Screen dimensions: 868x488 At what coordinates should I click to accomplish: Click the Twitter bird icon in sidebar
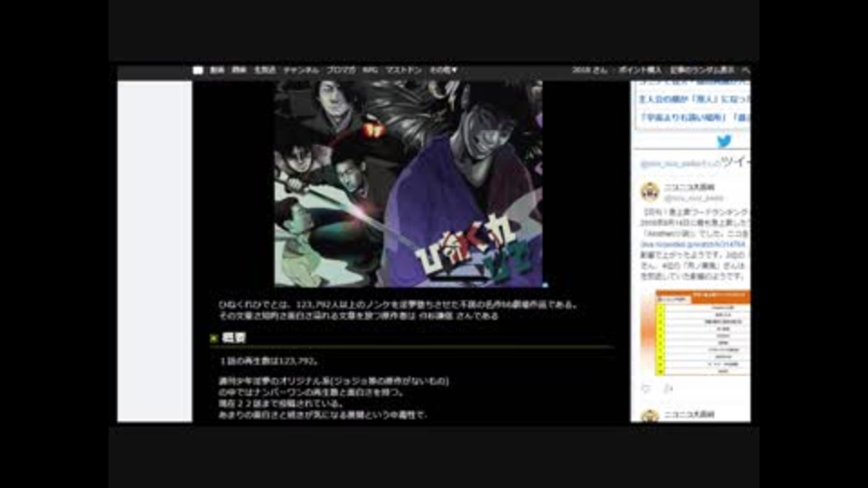pyautogui.click(x=724, y=141)
